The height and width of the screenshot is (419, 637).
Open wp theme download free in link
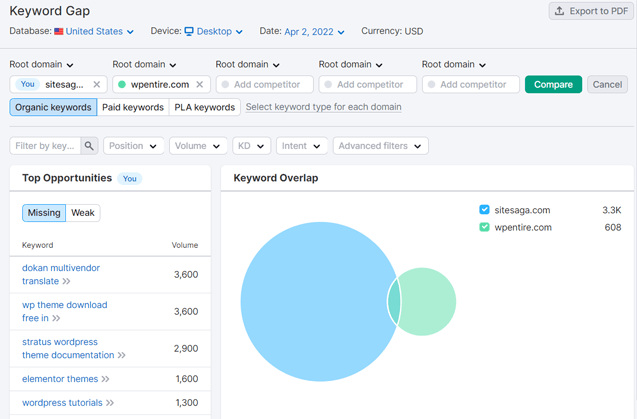[65, 311]
